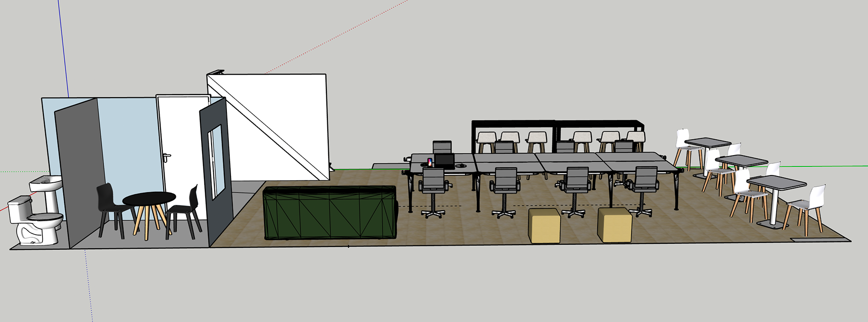Select the round black table top
868x322 pixels.
tap(149, 198)
